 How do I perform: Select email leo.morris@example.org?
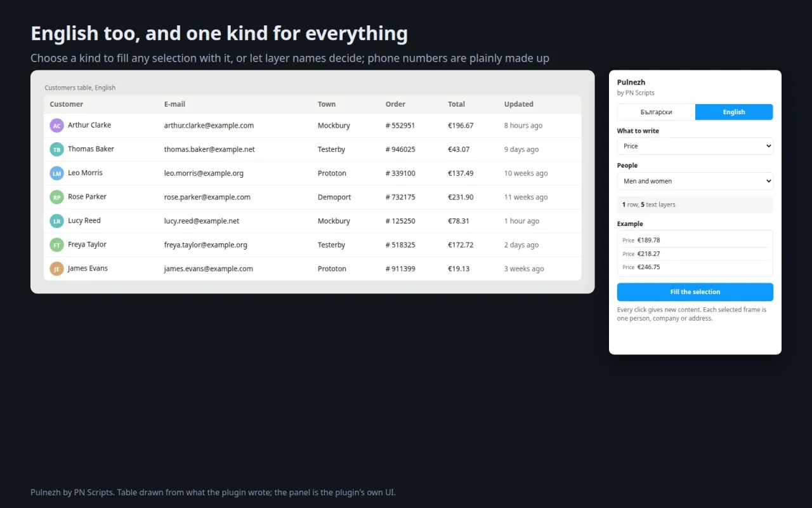point(204,173)
